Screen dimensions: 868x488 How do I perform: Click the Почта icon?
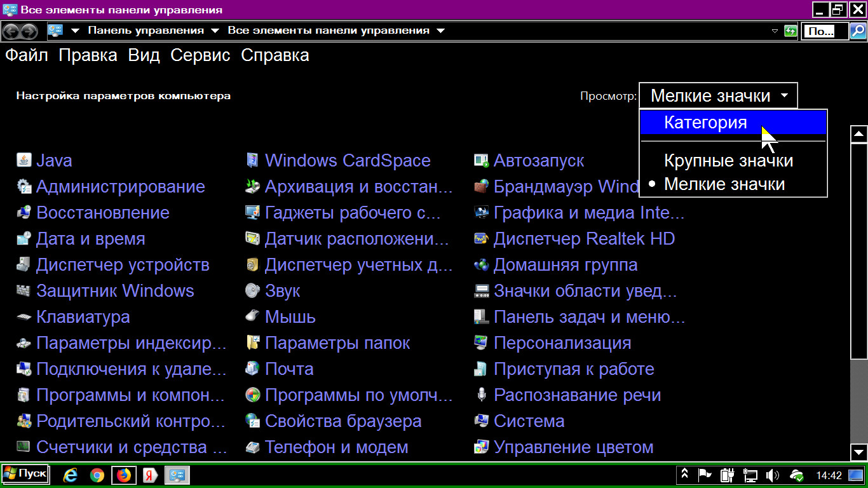tap(252, 369)
